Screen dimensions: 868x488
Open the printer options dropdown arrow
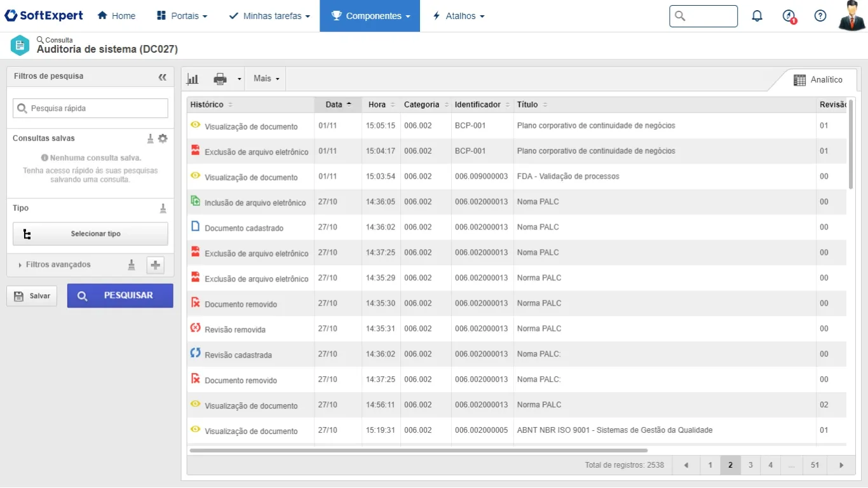(240, 79)
